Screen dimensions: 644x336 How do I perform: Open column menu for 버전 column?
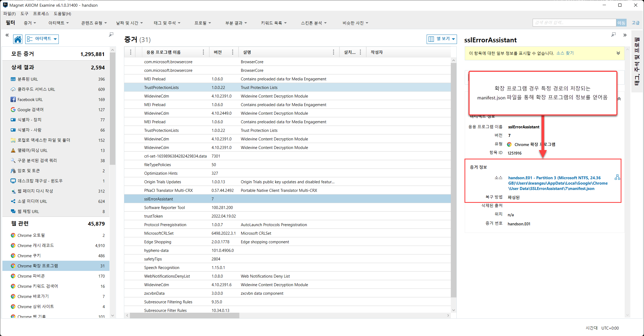(233, 52)
